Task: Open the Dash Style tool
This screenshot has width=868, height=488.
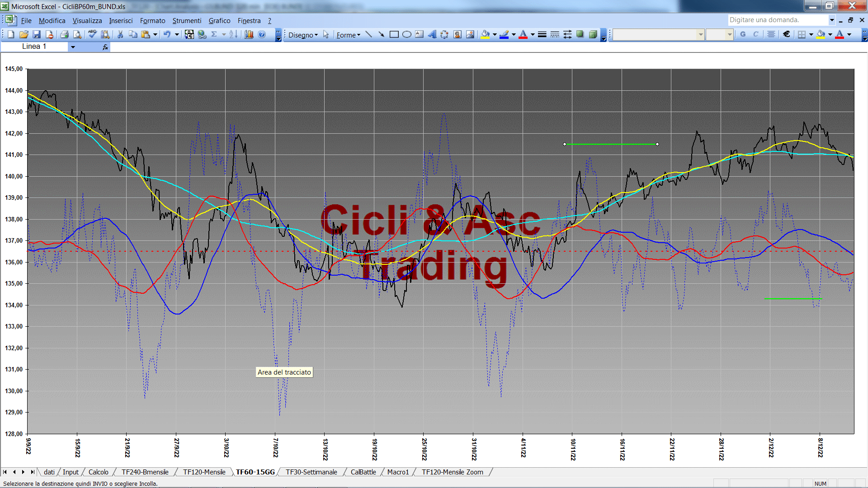Action: pyautogui.click(x=555, y=34)
